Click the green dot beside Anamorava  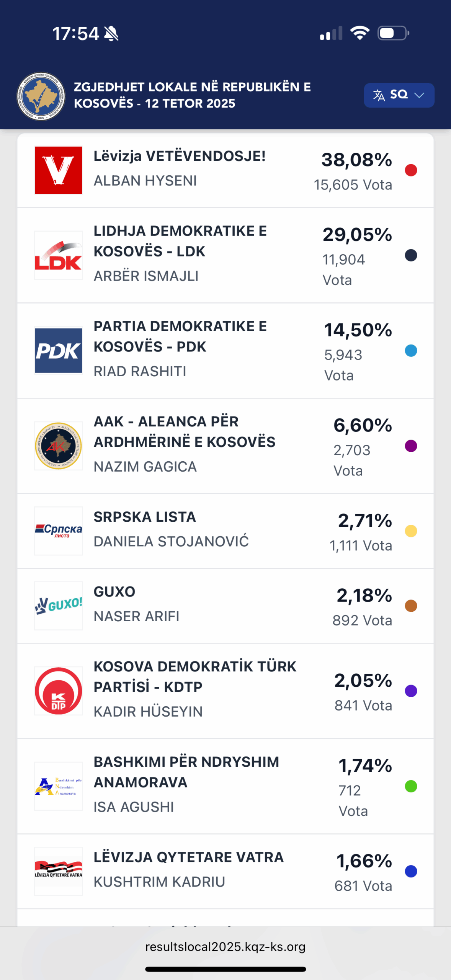point(411,786)
